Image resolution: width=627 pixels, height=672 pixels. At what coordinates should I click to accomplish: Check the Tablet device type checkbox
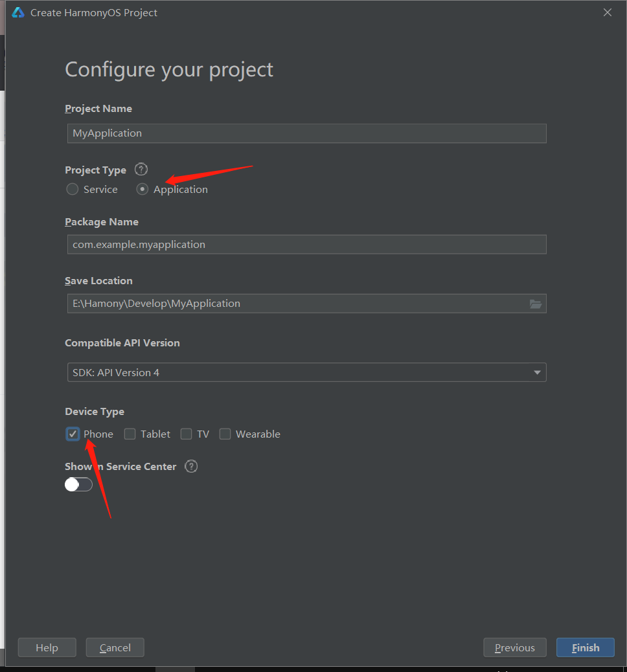(x=130, y=434)
